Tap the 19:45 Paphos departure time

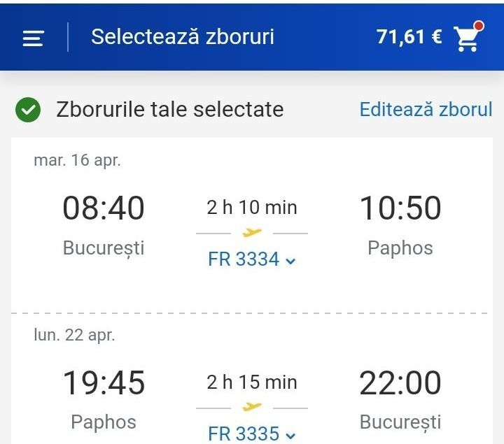tap(104, 382)
